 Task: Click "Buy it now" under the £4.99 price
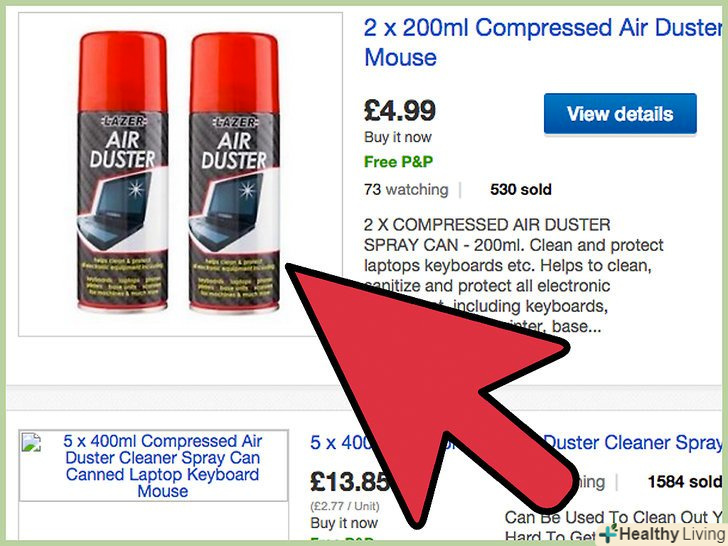pyautogui.click(x=399, y=137)
